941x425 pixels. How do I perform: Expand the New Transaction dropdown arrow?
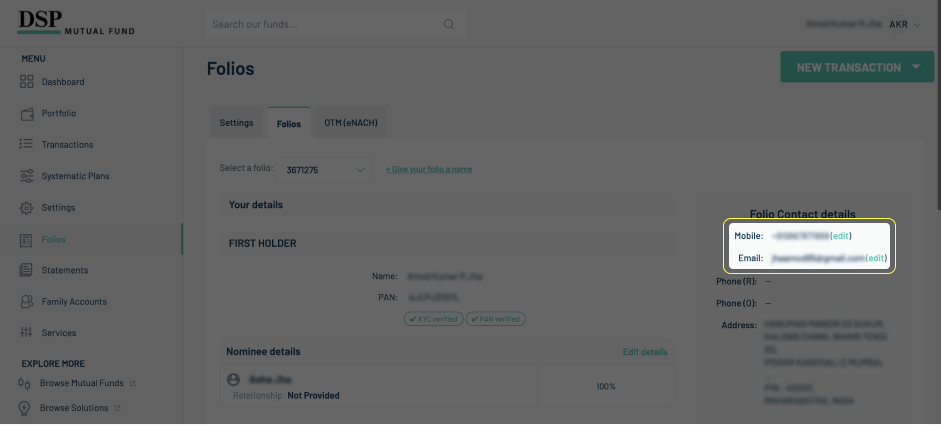pyautogui.click(x=916, y=68)
